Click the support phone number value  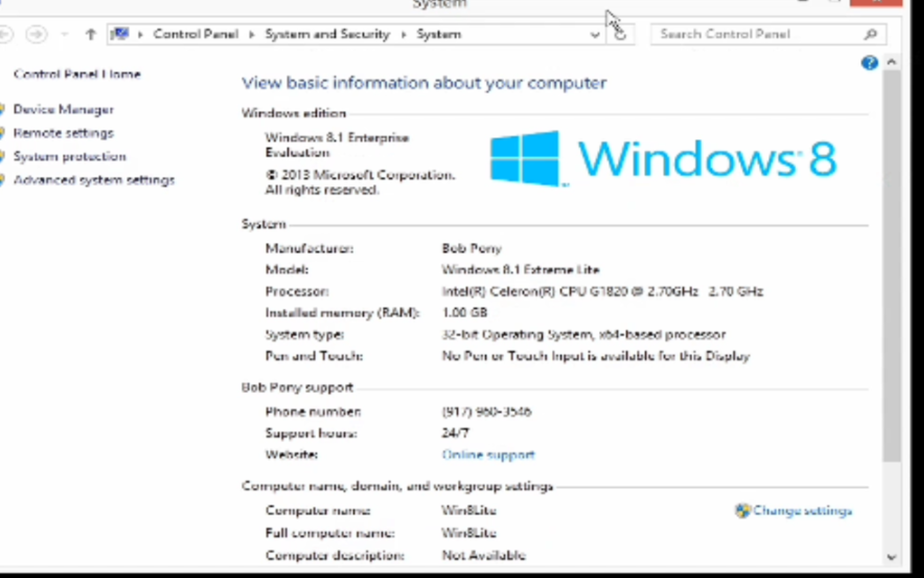point(487,412)
